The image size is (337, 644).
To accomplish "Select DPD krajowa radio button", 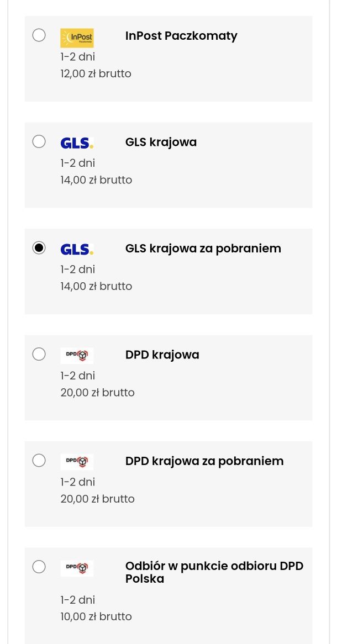I will (39, 354).
